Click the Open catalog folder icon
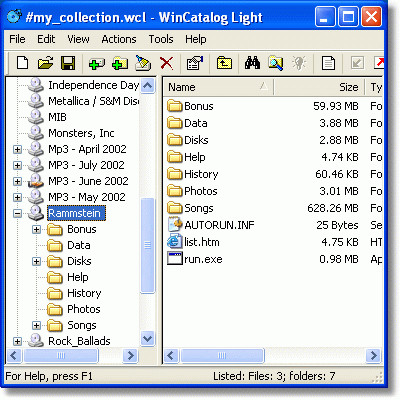Screen dimensions: 400x400 (46, 63)
